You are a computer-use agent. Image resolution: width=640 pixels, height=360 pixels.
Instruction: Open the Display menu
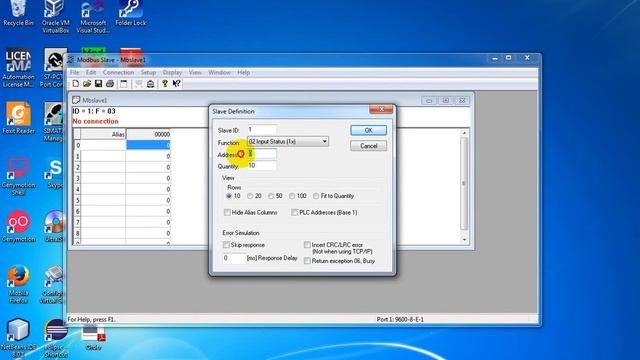coord(172,73)
